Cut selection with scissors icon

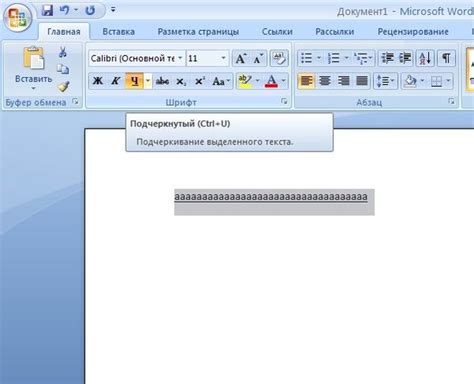(63, 52)
